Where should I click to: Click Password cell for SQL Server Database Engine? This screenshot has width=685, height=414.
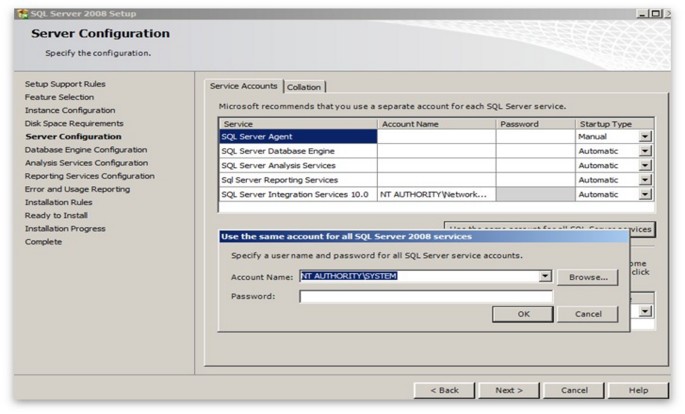[536, 151]
